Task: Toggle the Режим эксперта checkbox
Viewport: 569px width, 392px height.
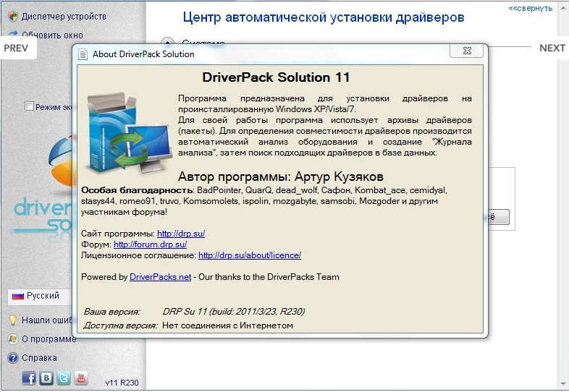Action: (x=29, y=106)
